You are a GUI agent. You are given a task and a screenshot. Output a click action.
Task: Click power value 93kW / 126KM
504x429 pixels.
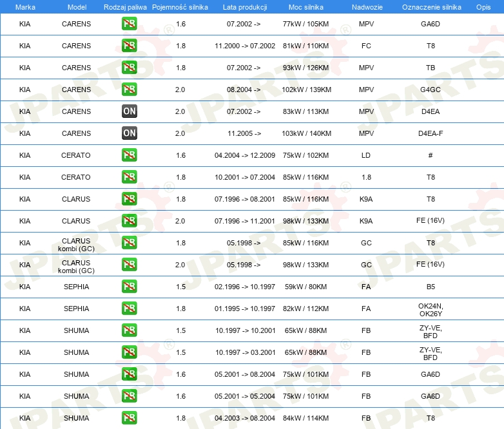[305, 68]
